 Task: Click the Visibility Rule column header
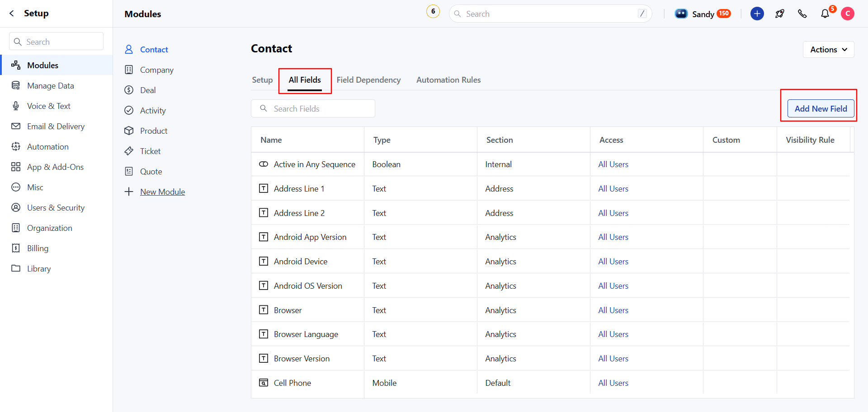tap(810, 140)
